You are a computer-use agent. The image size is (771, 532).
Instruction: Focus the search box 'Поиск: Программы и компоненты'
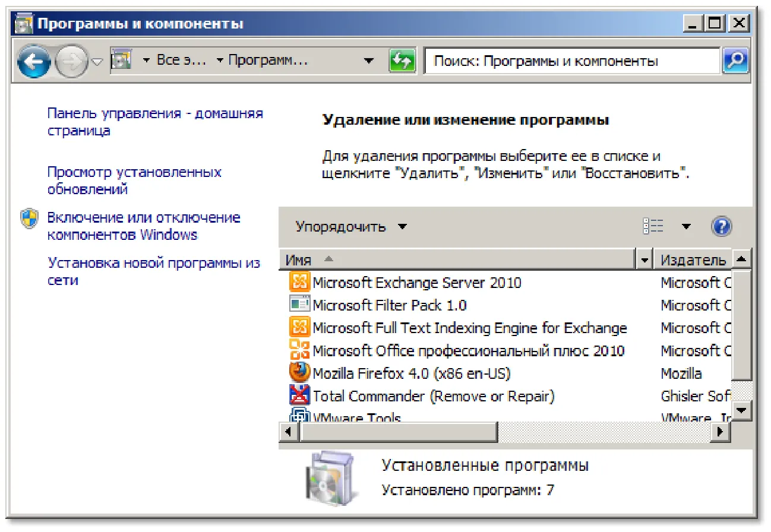click(572, 61)
